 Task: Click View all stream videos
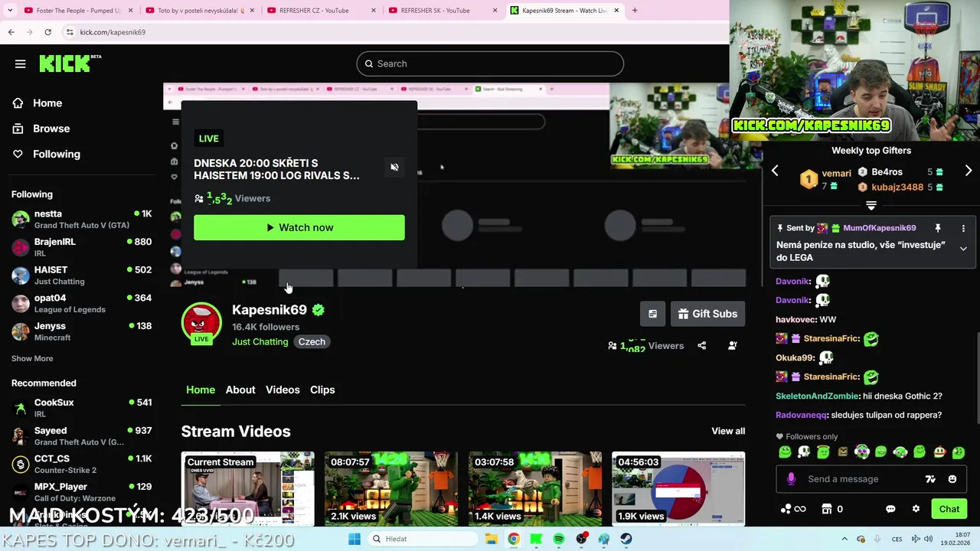coord(728,431)
